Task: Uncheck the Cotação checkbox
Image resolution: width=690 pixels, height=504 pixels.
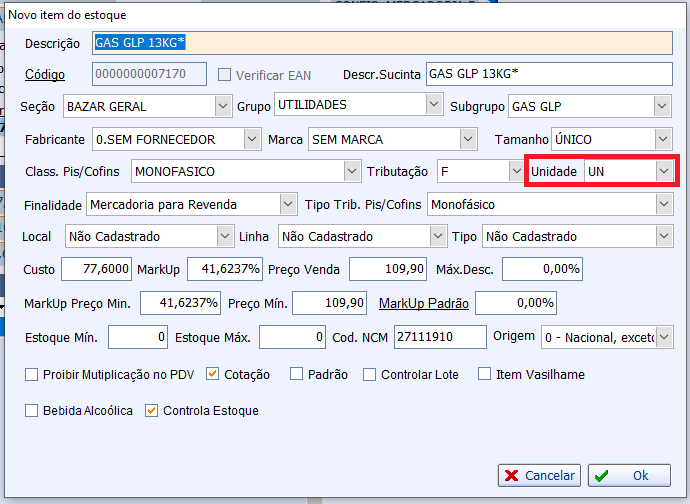Action: [x=212, y=375]
